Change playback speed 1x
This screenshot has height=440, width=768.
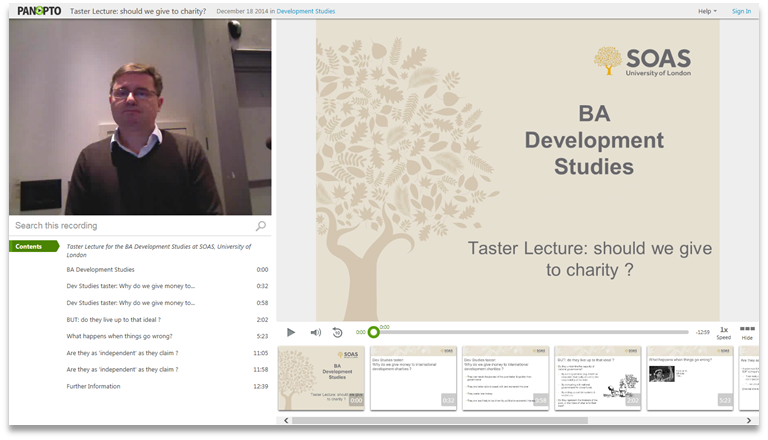click(723, 333)
